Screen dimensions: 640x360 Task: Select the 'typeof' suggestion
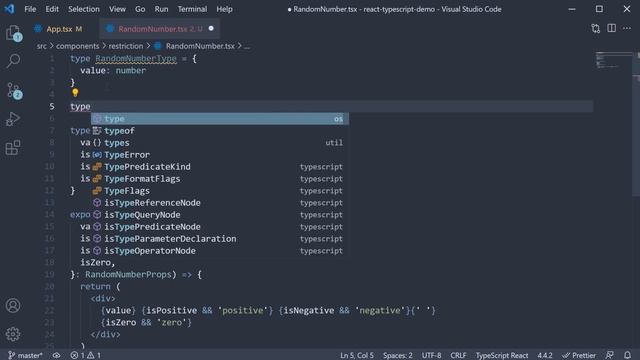point(220,131)
